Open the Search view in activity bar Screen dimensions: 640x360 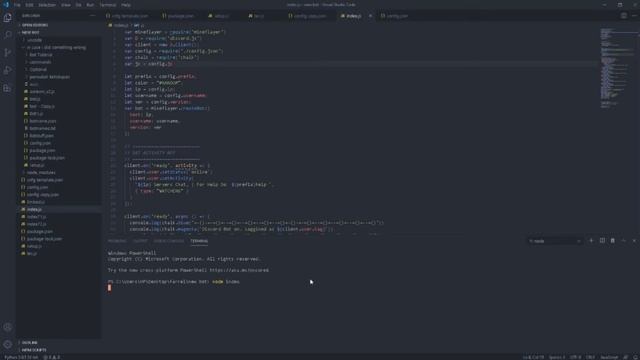(7, 35)
